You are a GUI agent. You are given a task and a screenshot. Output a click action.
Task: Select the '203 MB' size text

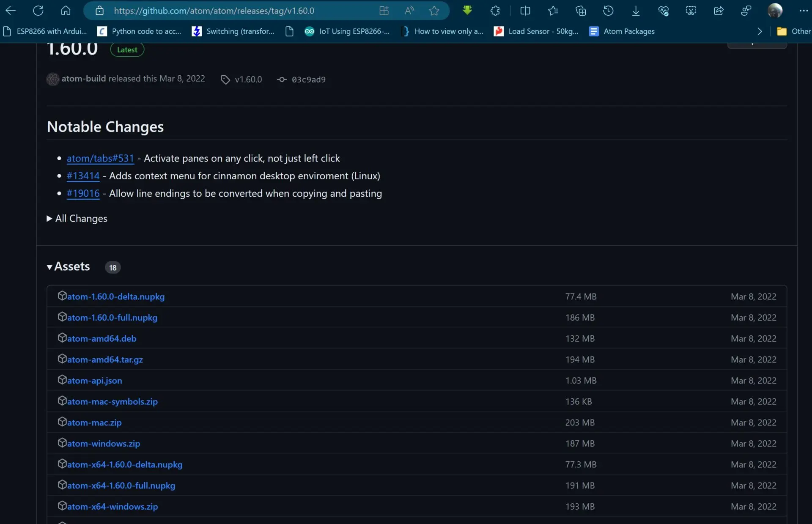click(x=580, y=422)
